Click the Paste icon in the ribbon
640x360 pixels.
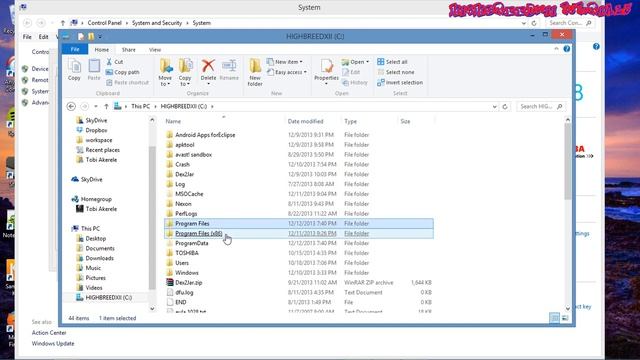click(94, 70)
